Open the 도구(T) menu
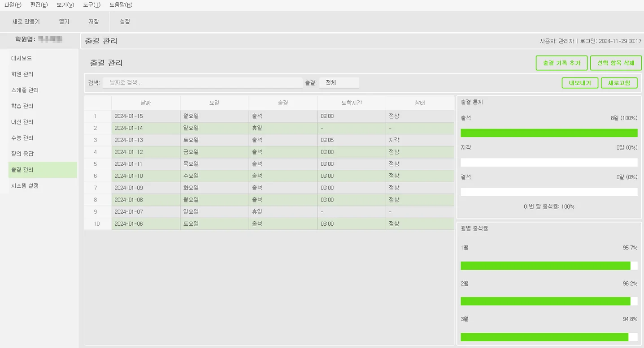 pos(91,5)
